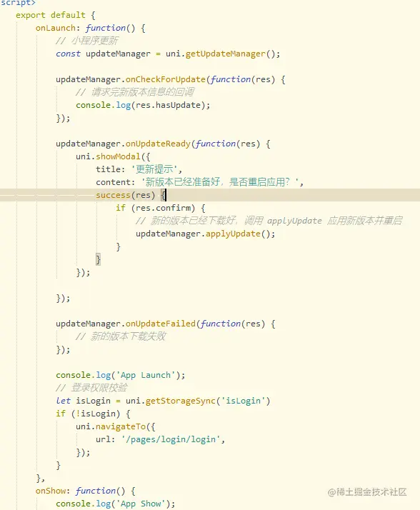Click the 'url:' property key
Viewport: 420px width, 510px height.
click(x=106, y=439)
